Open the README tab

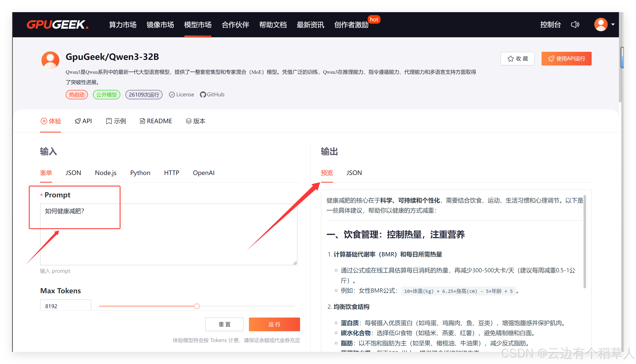click(x=156, y=121)
